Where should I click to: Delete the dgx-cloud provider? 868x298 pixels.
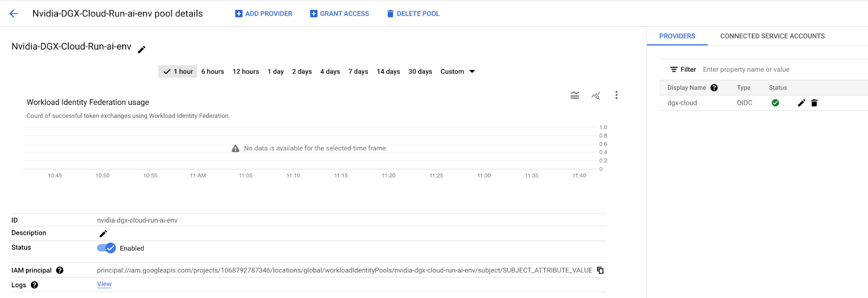[x=814, y=103]
